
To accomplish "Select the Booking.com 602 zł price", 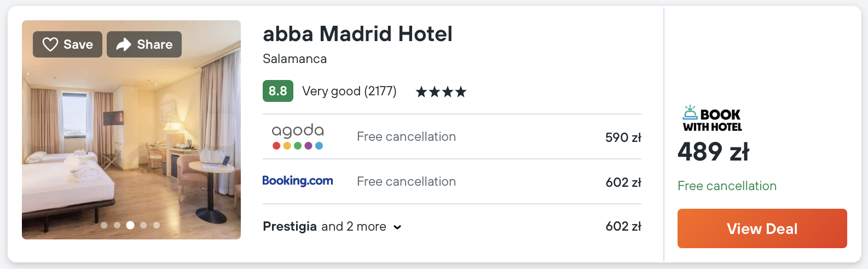I will point(623,182).
